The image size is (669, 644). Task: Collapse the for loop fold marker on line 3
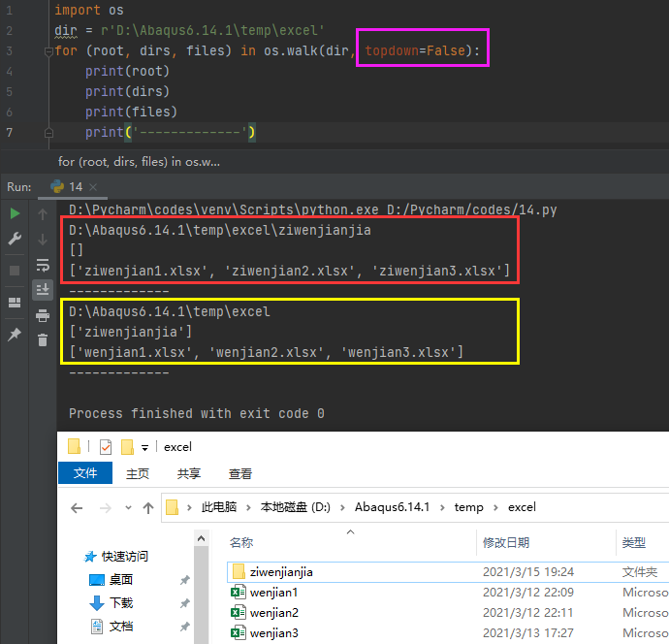tap(48, 51)
